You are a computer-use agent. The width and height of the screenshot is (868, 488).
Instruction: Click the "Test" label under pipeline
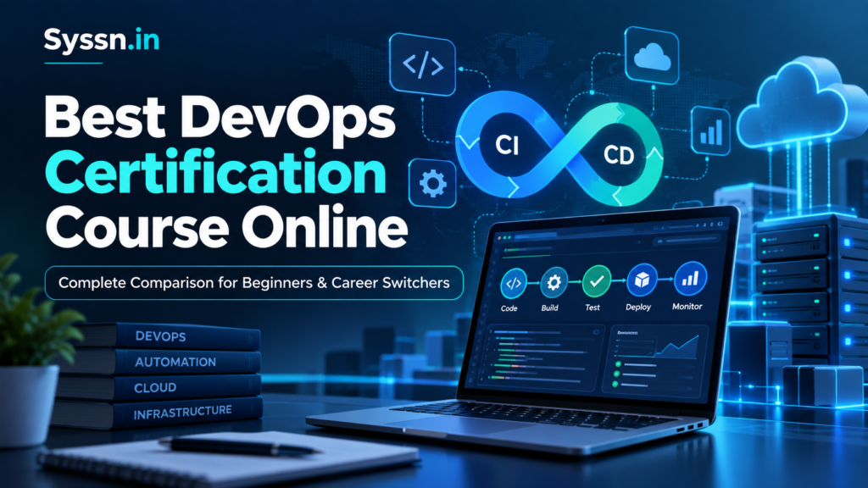tap(593, 307)
